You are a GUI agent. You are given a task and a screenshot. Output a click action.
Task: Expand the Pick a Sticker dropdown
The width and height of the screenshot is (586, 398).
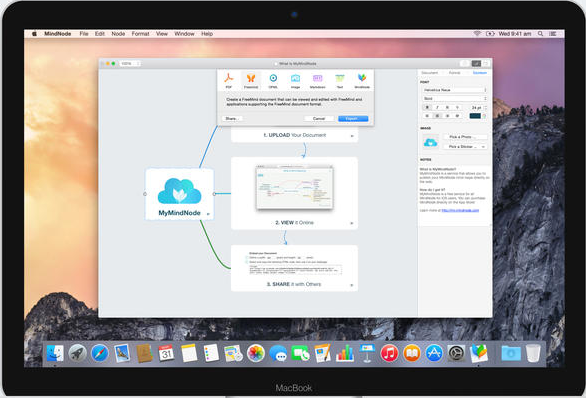pyautogui.click(x=466, y=147)
